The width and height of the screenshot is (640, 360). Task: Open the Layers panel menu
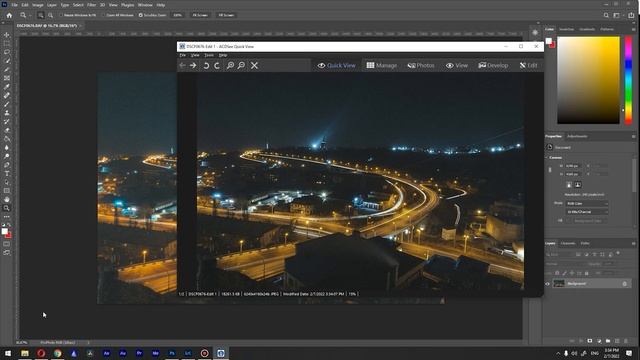pyautogui.click(x=633, y=243)
